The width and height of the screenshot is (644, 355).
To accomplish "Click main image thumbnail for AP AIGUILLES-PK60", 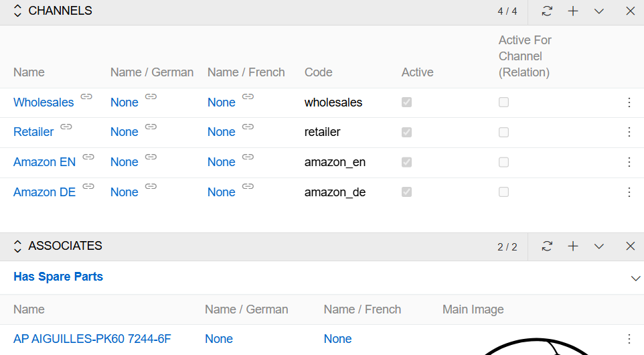I will point(536,346).
